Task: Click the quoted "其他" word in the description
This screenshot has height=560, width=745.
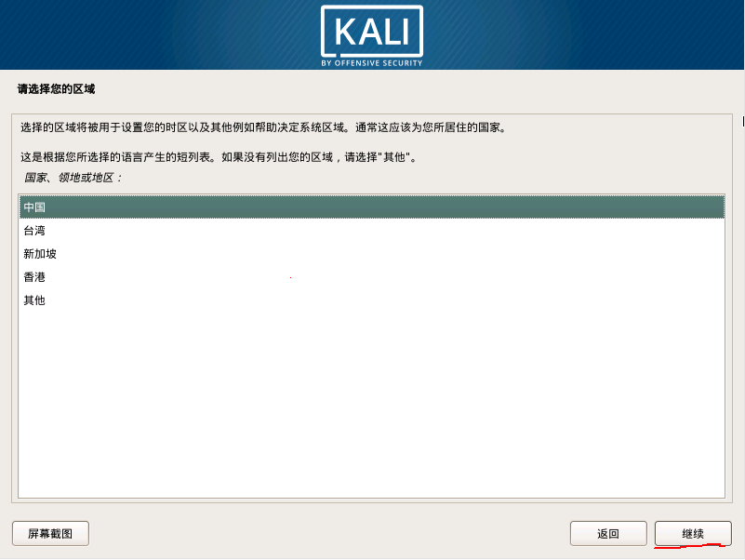Action: 393,157
